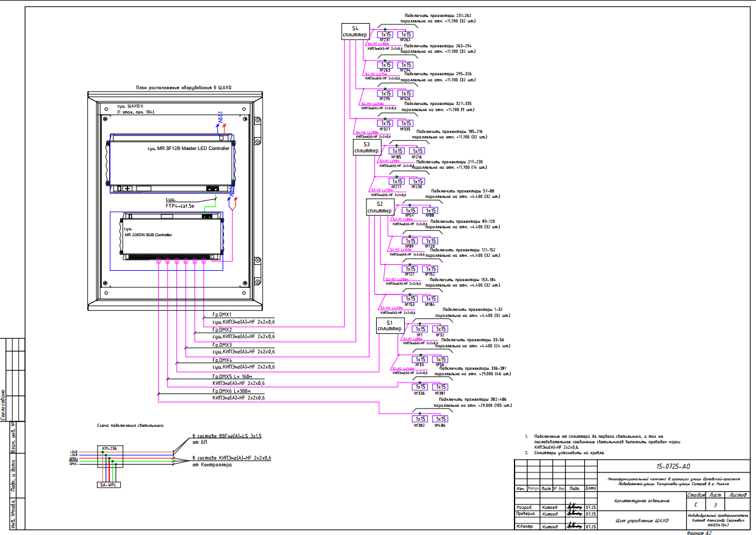Click the note 'Сплиттеры установить на кровле.'
Image resolution: width=756 pixels, height=535 pixels.
coord(570,453)
